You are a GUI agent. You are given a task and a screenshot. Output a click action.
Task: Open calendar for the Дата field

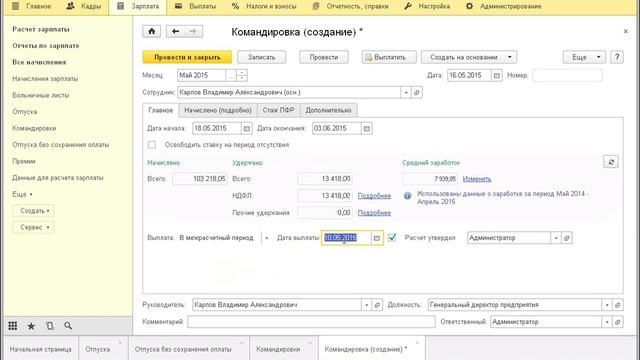tap(496, 76)
